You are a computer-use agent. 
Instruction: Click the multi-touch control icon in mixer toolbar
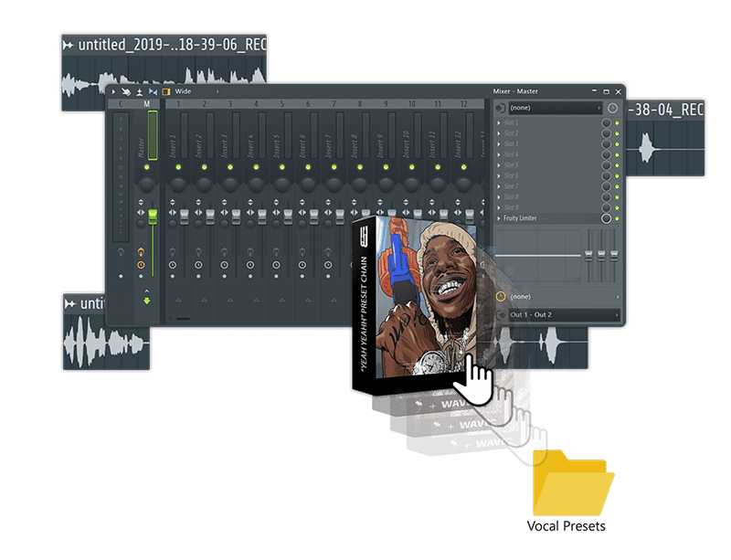(126, 91)
